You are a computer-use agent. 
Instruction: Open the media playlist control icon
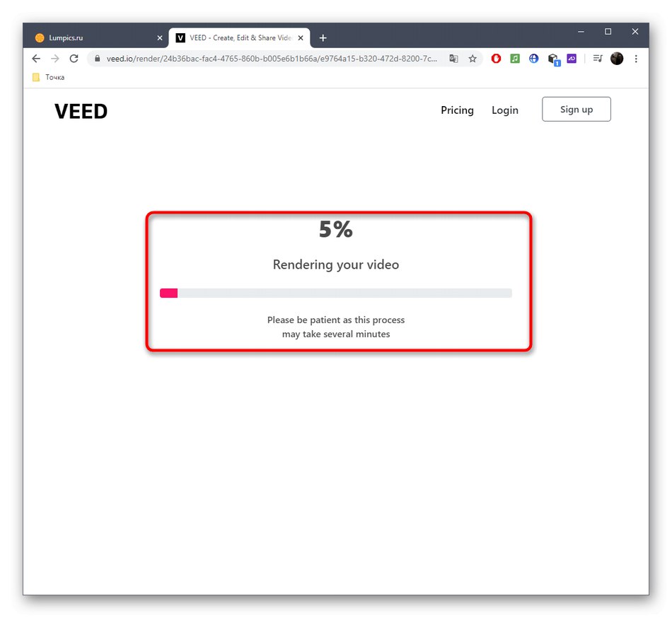(x=598, y=59)
